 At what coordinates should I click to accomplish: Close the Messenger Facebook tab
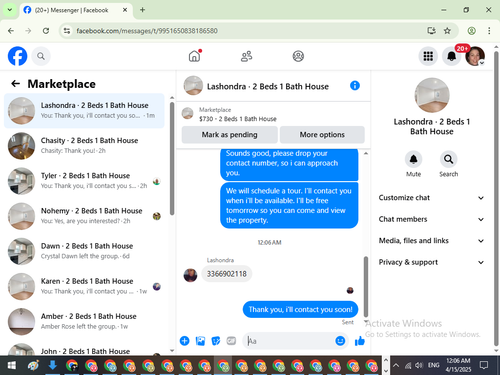click(125, 10)
